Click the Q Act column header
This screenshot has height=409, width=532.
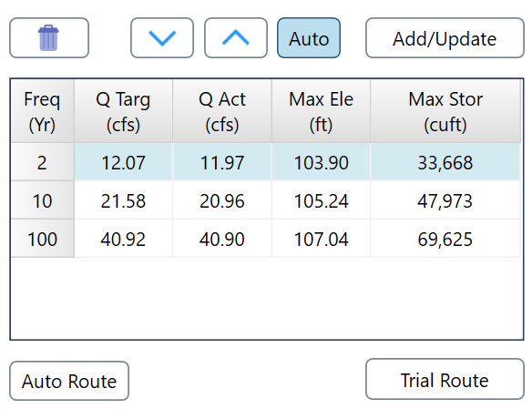[222, 111]
